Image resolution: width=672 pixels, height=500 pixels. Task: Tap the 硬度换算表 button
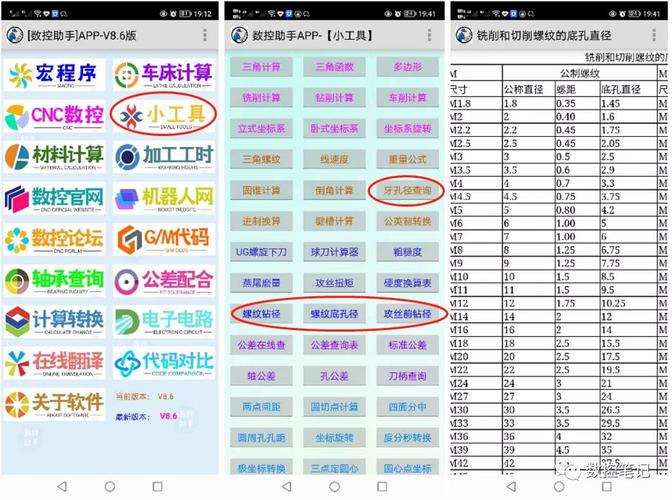(408, 283)
